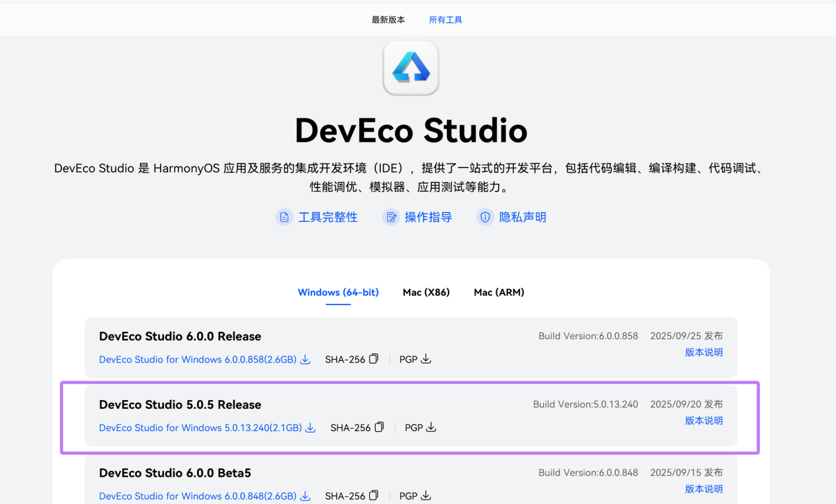Click SHA-256 label in 6.0.0 Beta5 row

click(345, 496)
